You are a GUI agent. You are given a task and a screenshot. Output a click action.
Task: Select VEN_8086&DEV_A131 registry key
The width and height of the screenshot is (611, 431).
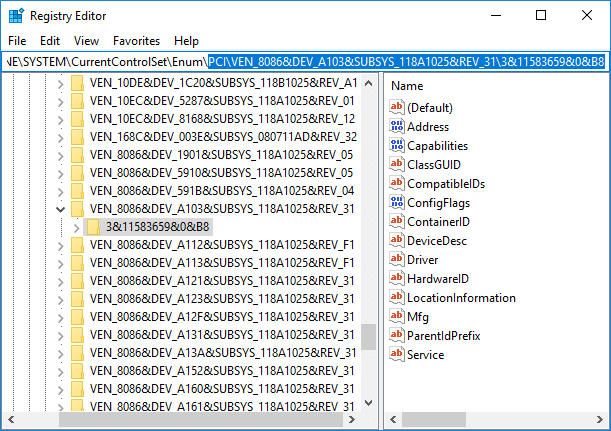(222, 335)
